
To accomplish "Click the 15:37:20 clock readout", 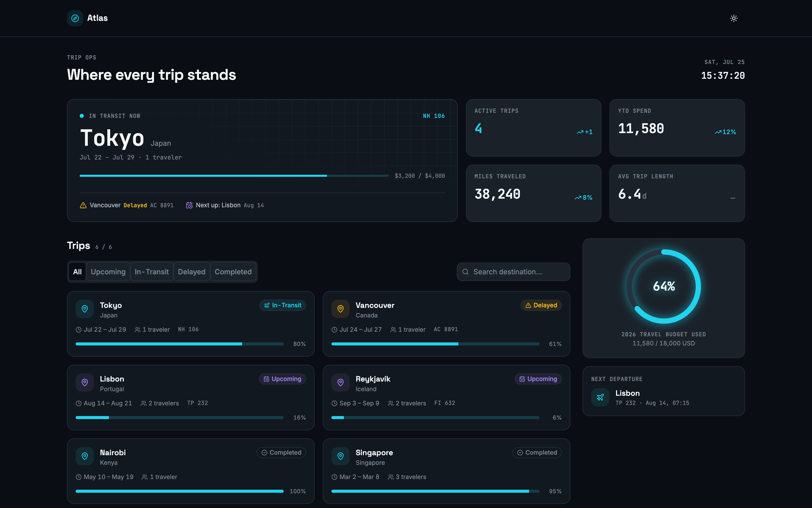I will (x=723, y=76).
